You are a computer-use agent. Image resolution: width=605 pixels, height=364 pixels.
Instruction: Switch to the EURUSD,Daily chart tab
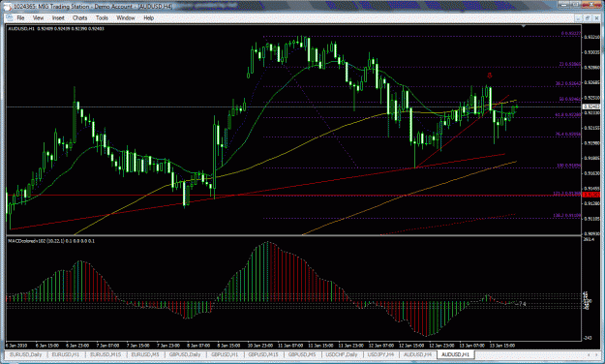point(26,354)
